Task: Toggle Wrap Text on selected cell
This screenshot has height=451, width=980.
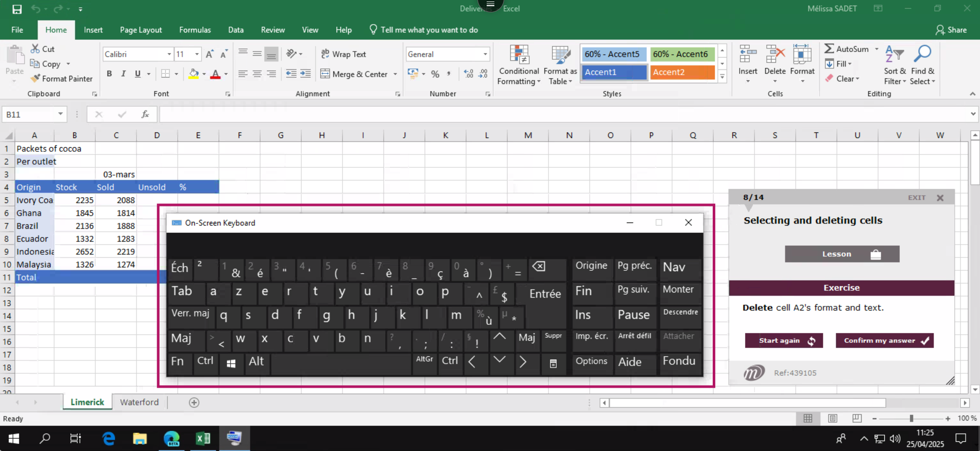Action: 343,54
